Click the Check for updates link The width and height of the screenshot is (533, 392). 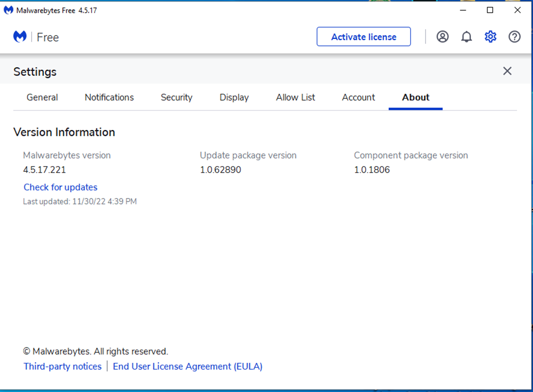pos(60,187)
